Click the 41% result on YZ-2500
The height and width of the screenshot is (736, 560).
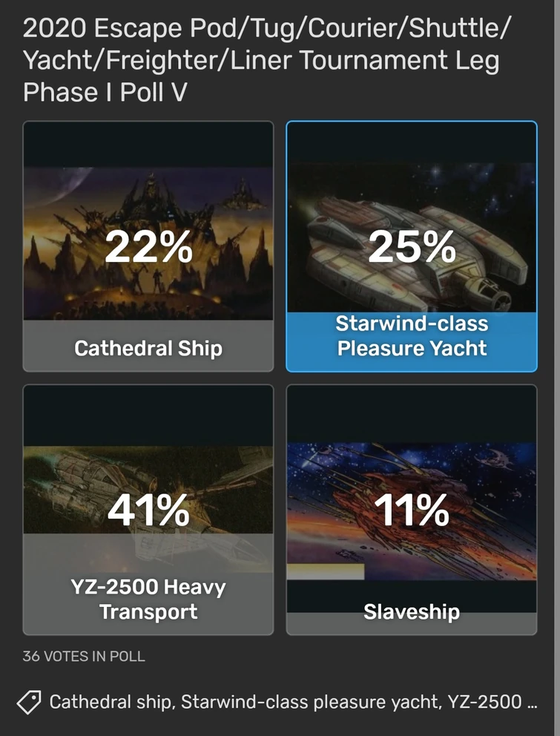coord(148,511)
